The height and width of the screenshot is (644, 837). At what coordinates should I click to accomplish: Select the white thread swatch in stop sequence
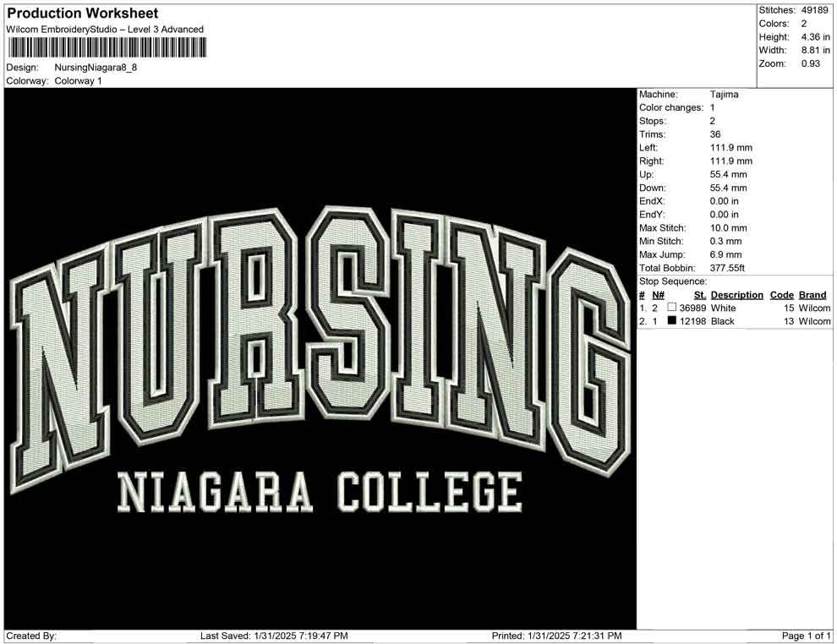click(x=671, y=308)
